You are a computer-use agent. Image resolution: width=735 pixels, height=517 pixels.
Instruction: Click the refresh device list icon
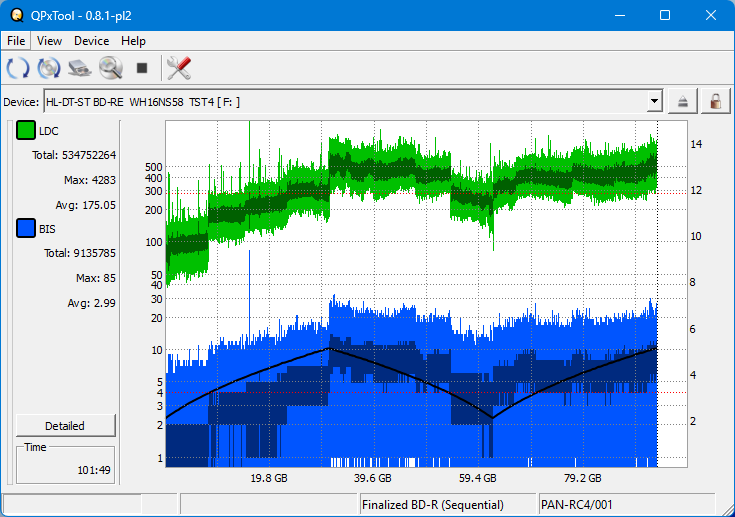coord(18,68)
